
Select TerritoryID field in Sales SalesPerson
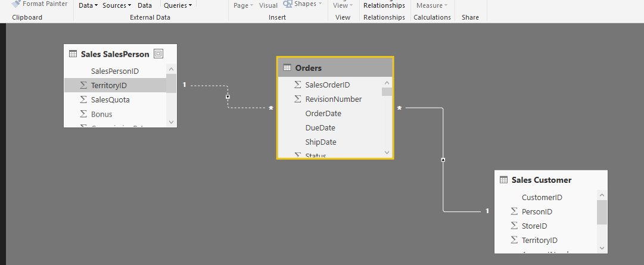115,86
